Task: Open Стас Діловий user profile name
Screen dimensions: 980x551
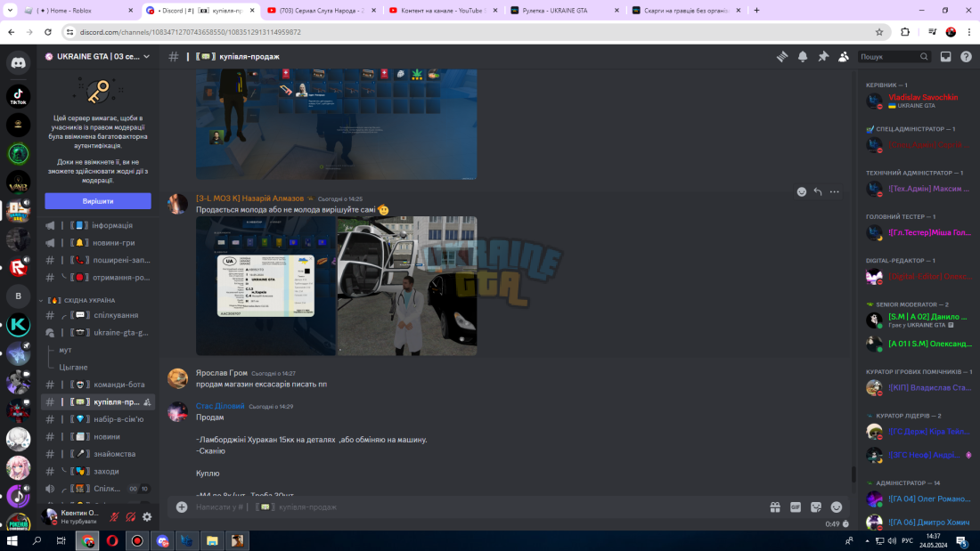Action: 220,406
